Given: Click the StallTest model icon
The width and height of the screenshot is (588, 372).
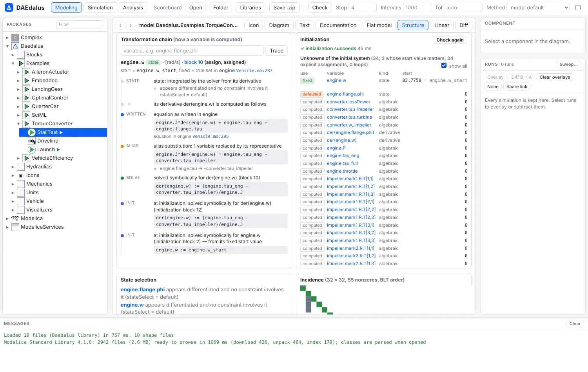Looking at the screenshot, I should pyautogui.click(x=32, y=132).
